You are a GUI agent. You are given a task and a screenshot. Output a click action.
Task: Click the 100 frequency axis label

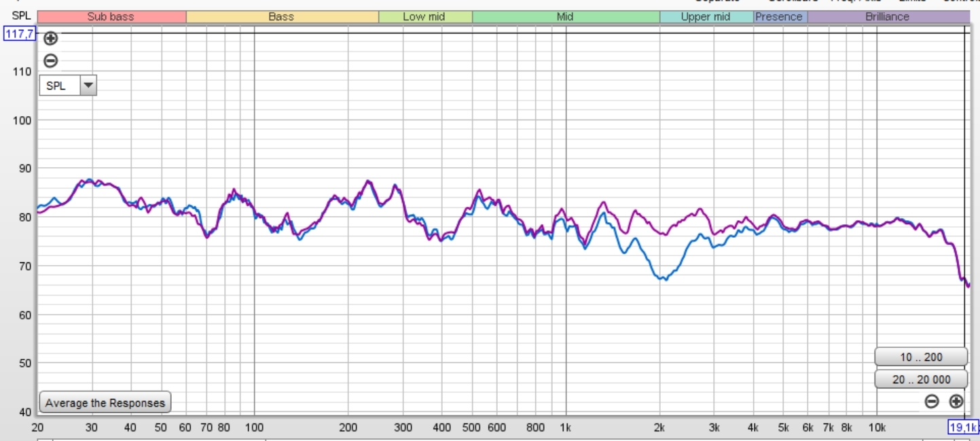(254, 427)
